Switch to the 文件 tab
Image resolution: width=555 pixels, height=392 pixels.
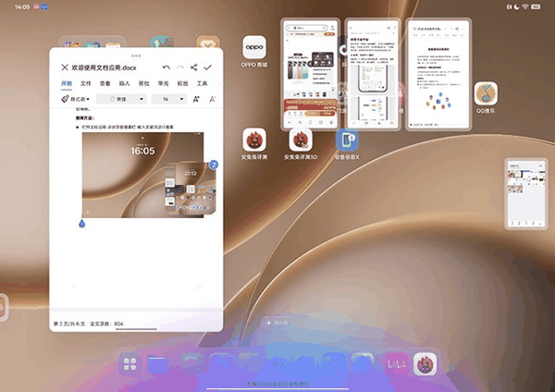click(x=86, y=83)
